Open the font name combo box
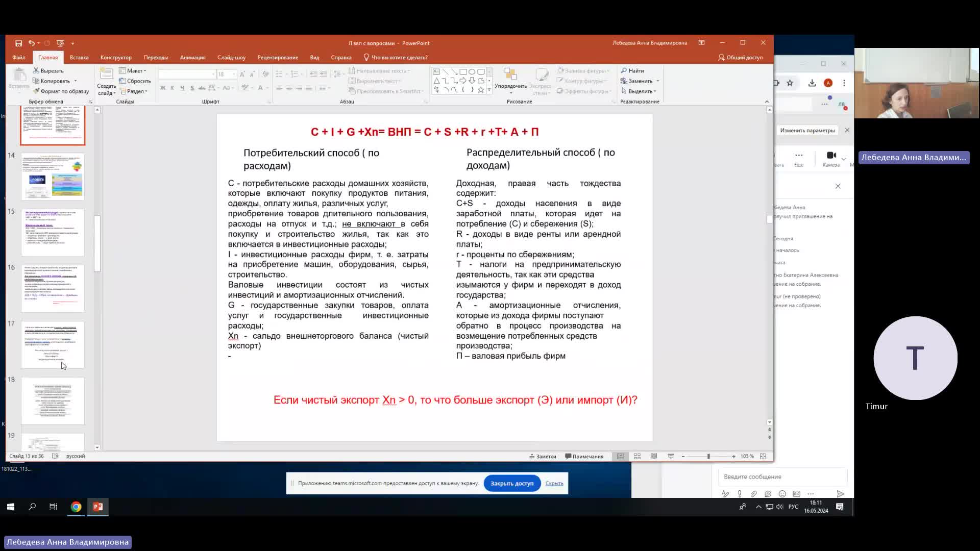Screen dimensions: 980x551 click(x=187, y=74)
